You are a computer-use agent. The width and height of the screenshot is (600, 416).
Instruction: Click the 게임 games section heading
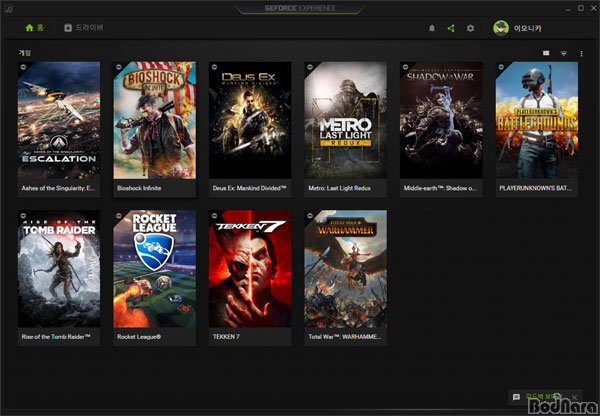click(25, 53)
